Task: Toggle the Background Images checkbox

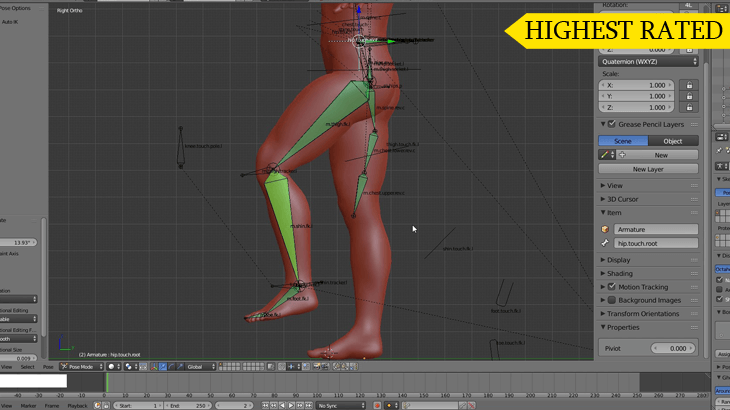Action: (x=612, y=300)
